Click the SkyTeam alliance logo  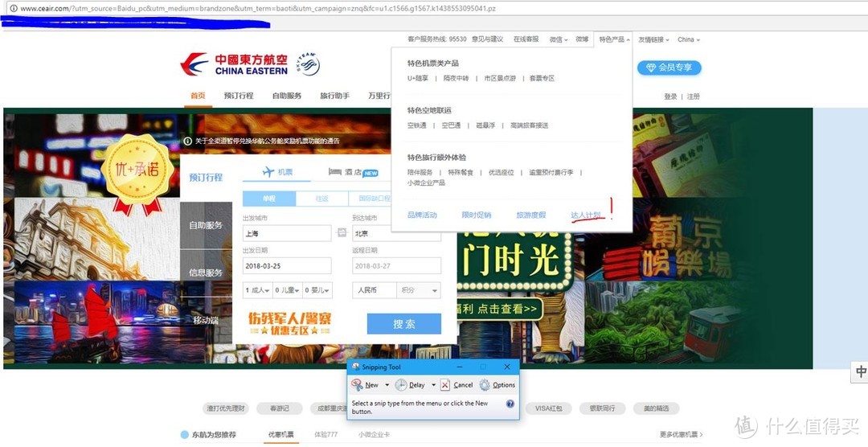pyautogui.click(x=308, y=64)
